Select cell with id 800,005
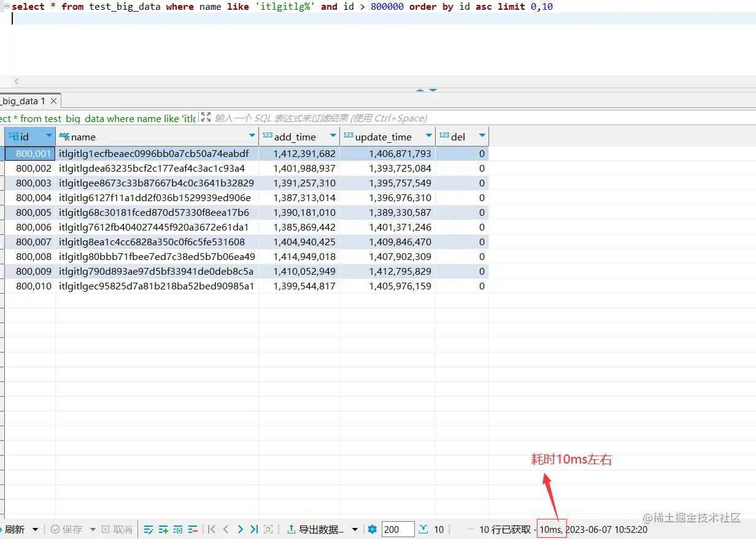Image resolution: width=756 pixels, height=539 pixels. (31, 212)
